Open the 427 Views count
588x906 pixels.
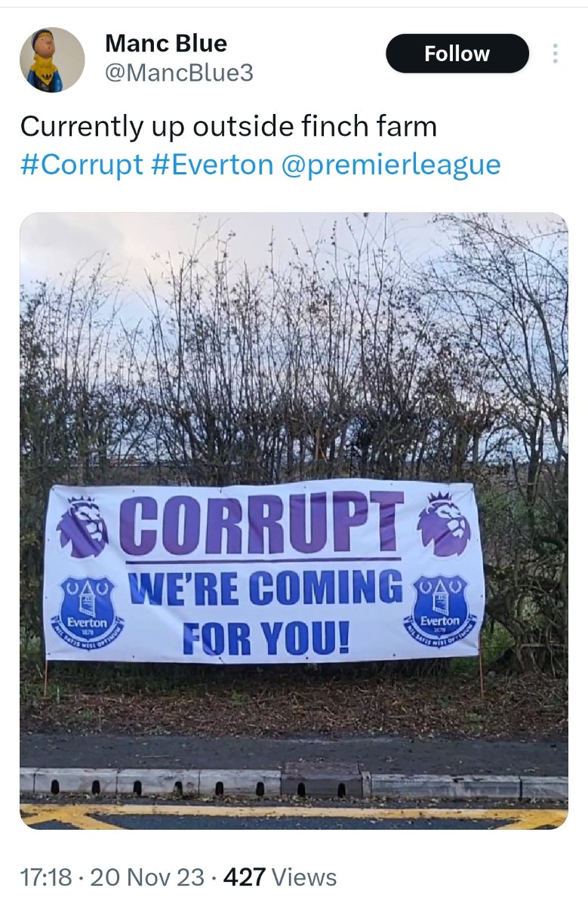pos(280,877)
